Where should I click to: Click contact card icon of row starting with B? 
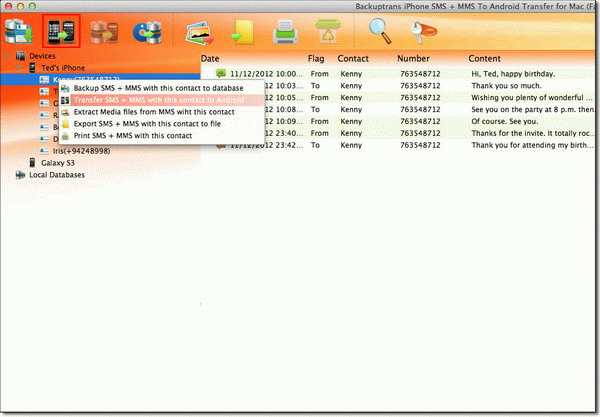tap(44, 127)
